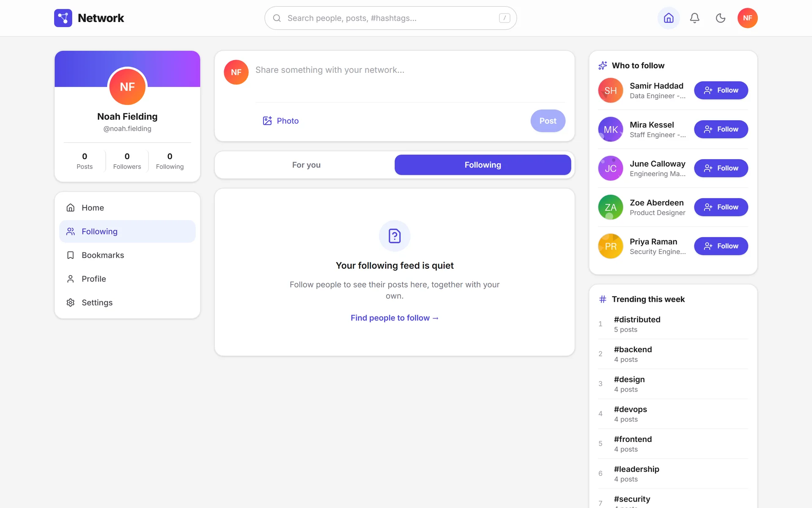Open NF account avatar in header
The image size is (812, 508).
[x=748, y=18]
